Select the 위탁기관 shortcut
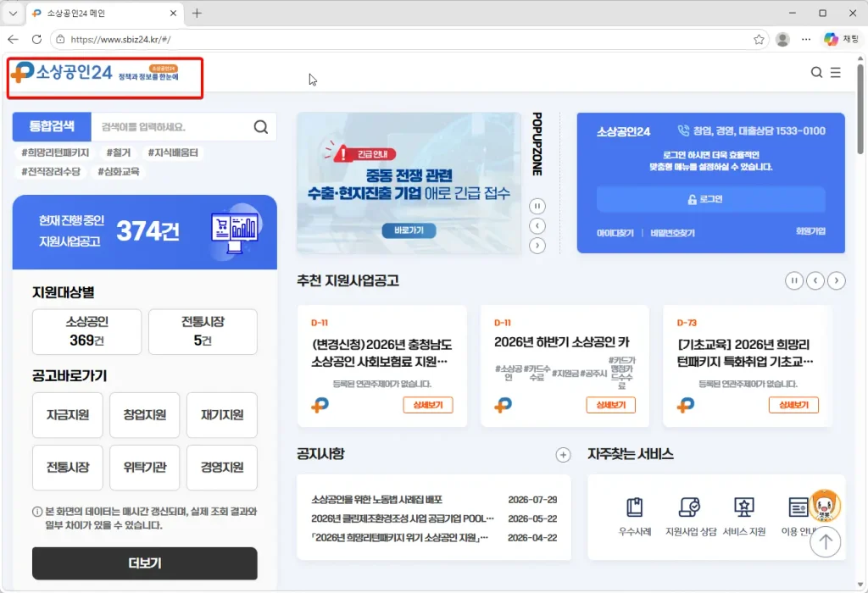Image resolution: width=868 pixels, height=593 pixels. pyautogui.click(x=144, y=468)
